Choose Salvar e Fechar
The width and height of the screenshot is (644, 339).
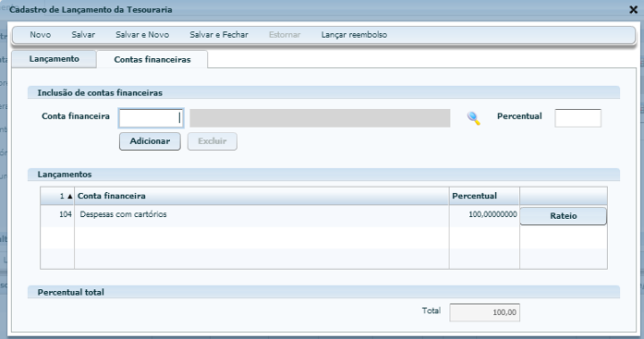(219, 35)
